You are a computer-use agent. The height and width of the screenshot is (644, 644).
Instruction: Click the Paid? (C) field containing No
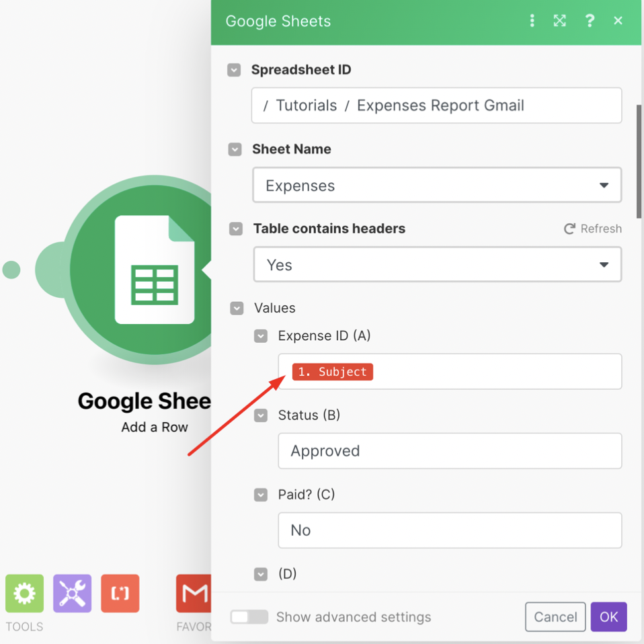pos(450,530)
